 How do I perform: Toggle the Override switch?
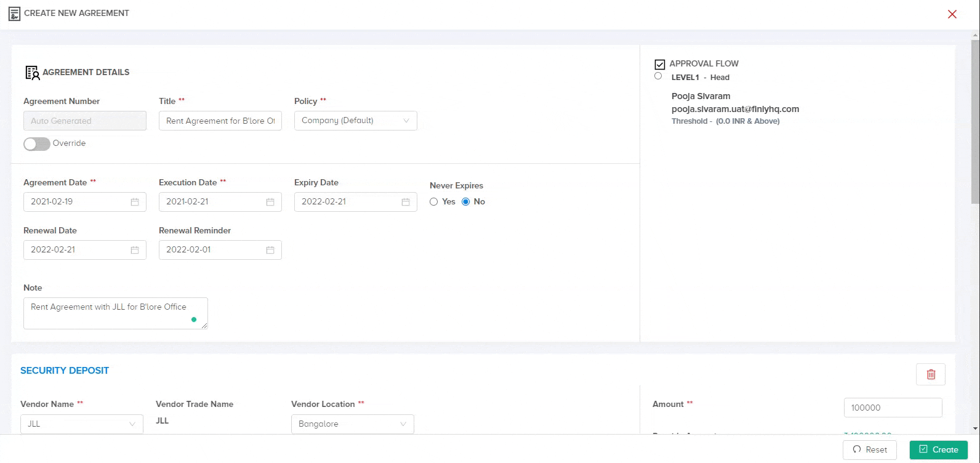36,143
